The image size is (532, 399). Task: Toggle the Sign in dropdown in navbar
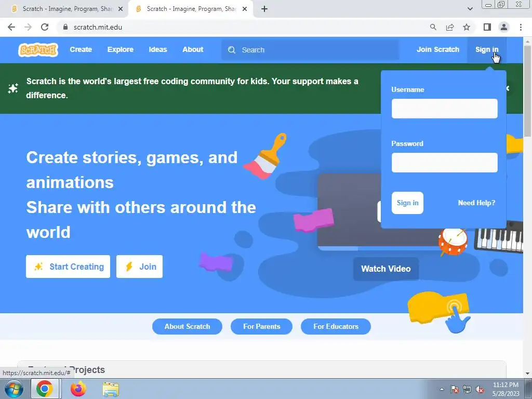[486, 49]
